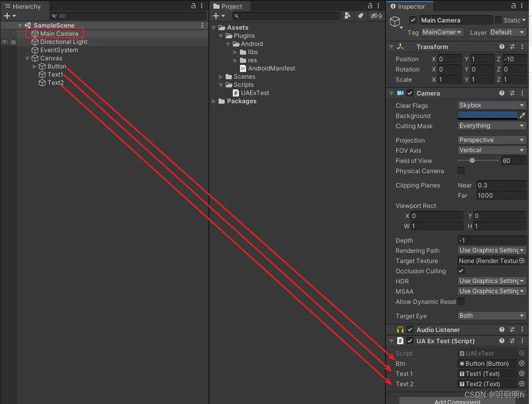
Task: Open Audio Listener help icon
Action: click(x=502, y=329)
